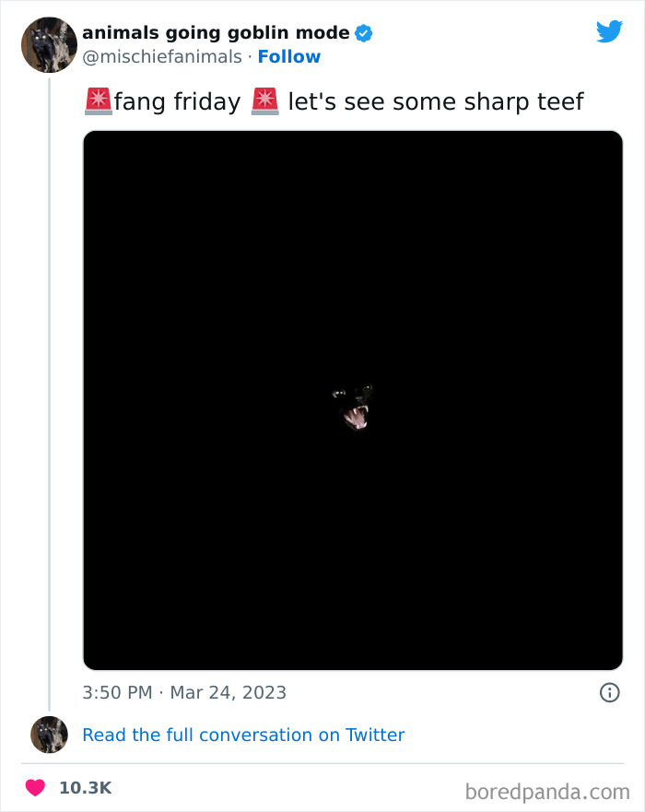Image resolution: width=645 pixels, height=812 pixels.
Task: Open the large profile avatar at top
Action: pyautogui.click(x=49, y=44)
